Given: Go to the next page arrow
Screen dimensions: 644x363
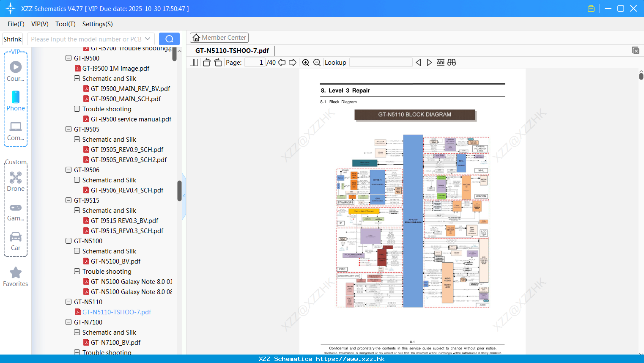Looking at the screenshot, I should (293, 63).
